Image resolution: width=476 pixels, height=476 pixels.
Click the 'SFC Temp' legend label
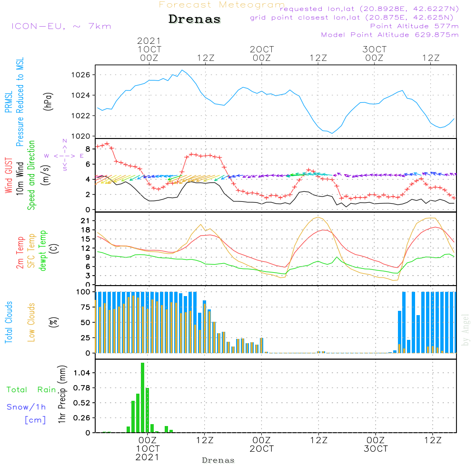point(31,251)
